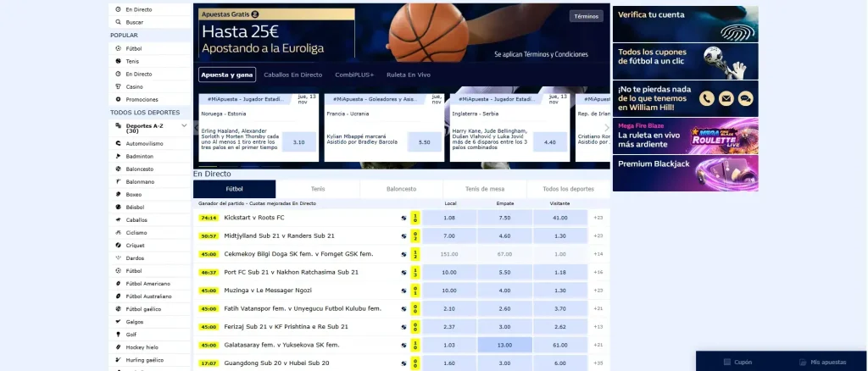Click the Badminton sport icon

point(118,156)
